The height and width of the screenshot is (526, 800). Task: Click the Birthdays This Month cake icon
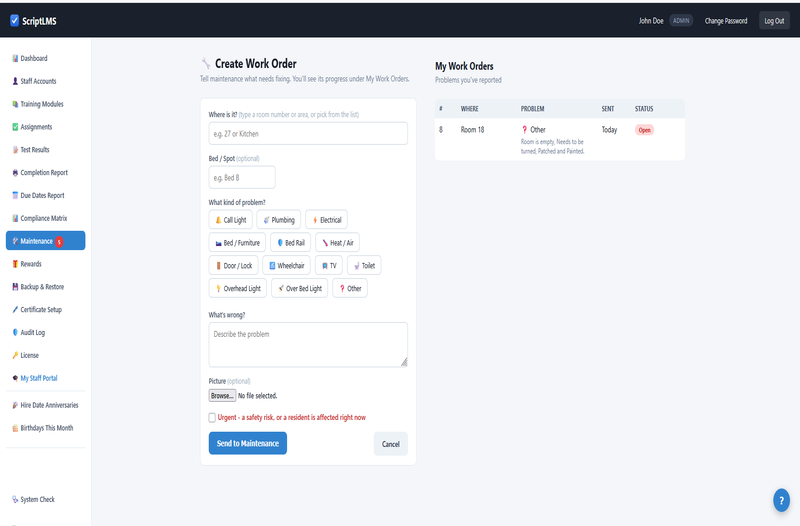point(15,428)
